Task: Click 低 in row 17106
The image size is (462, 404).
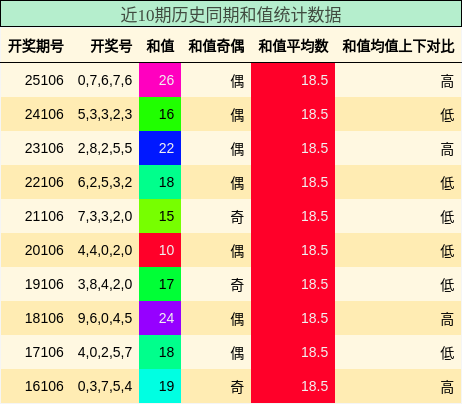Action: (447, 353)
